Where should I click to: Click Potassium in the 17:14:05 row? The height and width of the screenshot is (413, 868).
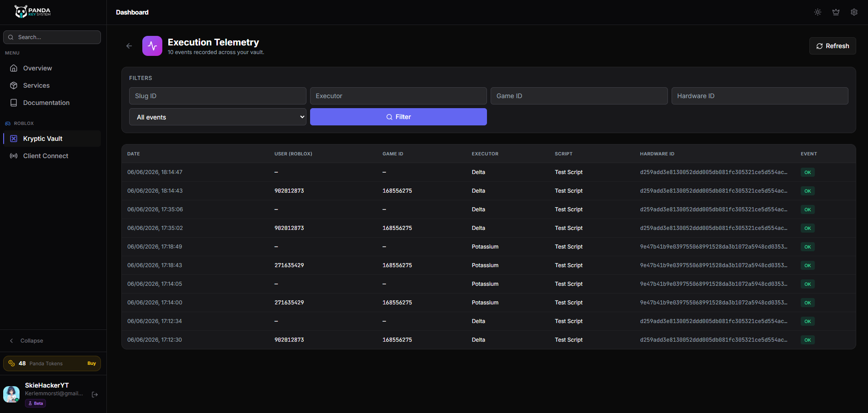(485, 284)
